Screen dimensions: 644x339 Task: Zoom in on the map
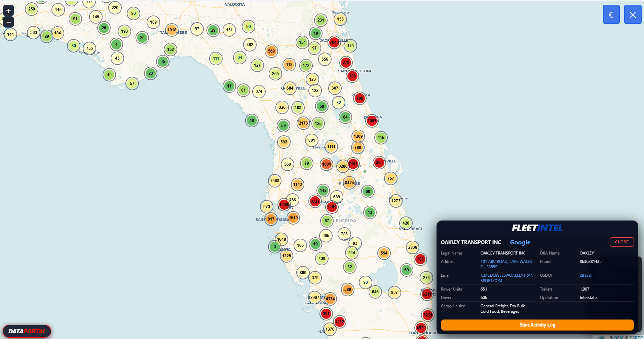point(8,11)
